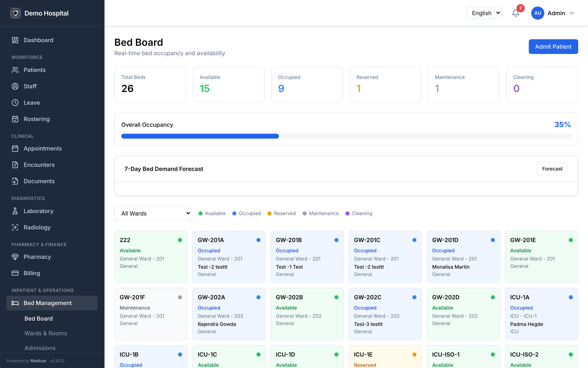Click the Dashboard grid icon
Image resolution: width=588 pixels, height=368 pixels.
[15, 40]
